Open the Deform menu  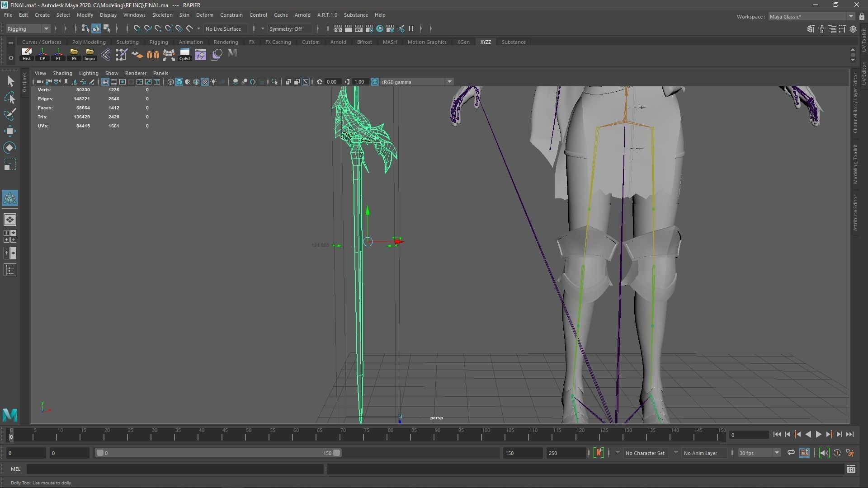204,15
